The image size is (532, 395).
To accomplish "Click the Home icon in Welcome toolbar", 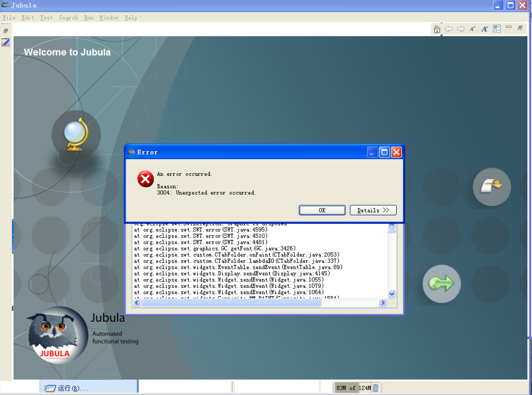I will [x=437, y=29].
